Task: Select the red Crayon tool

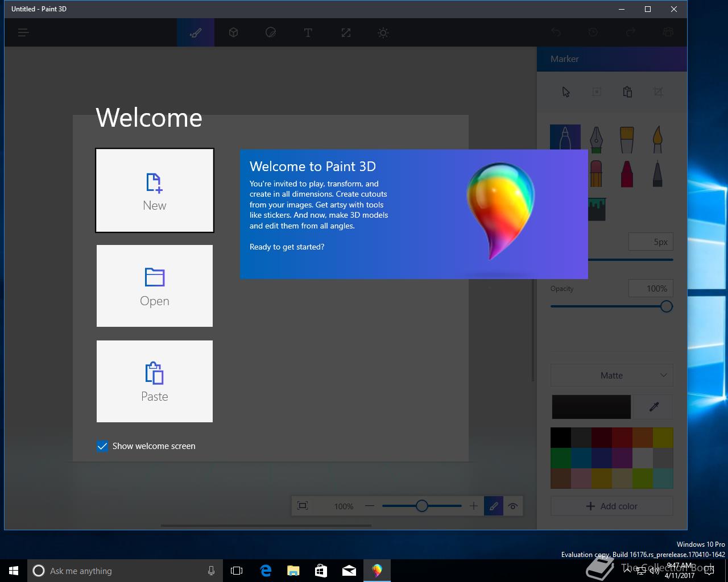Action: [627, 173]
